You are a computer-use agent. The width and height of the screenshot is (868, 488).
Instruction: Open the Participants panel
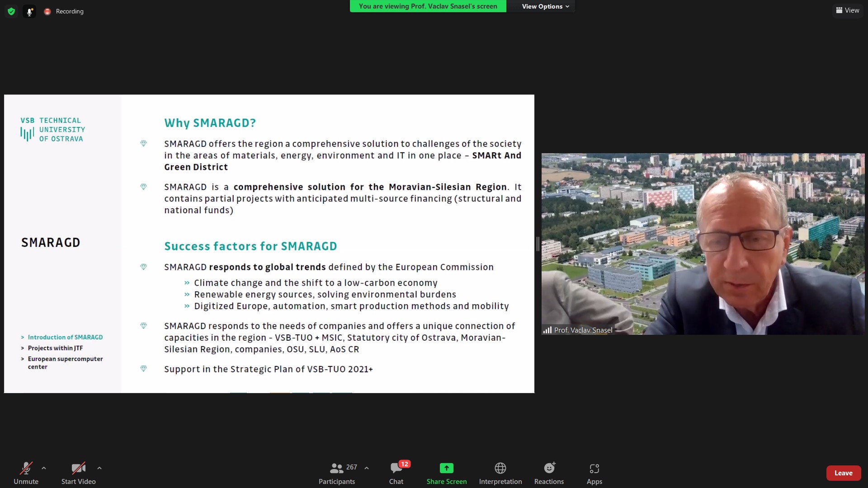(x=337, y=473)
